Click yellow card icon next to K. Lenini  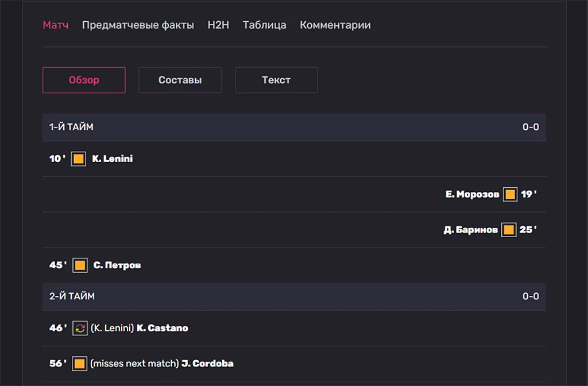78,159
